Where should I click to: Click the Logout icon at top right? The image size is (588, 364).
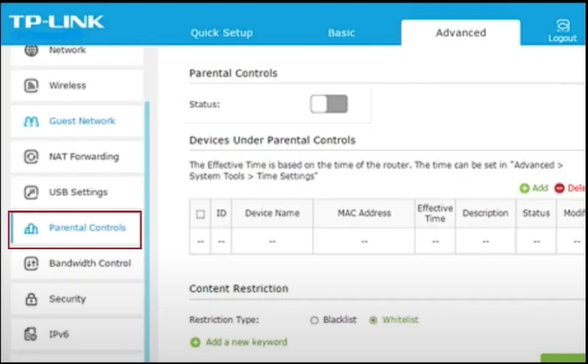click(562, 26)
